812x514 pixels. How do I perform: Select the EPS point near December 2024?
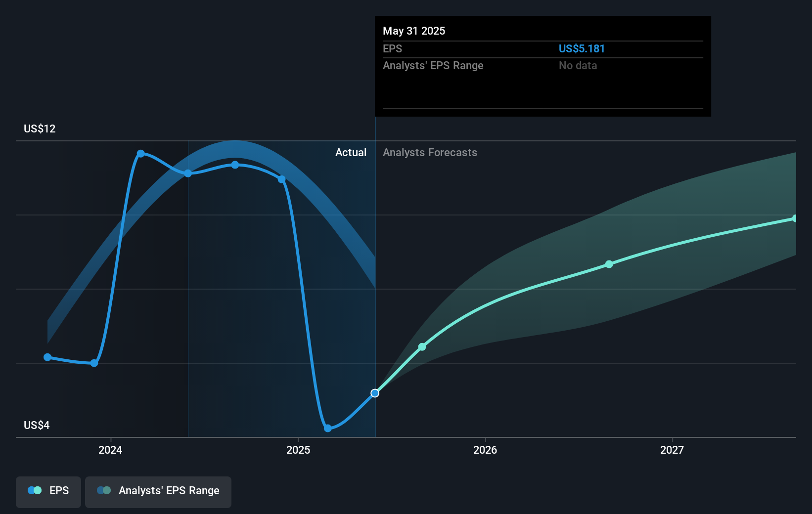(x=281, y=179)
